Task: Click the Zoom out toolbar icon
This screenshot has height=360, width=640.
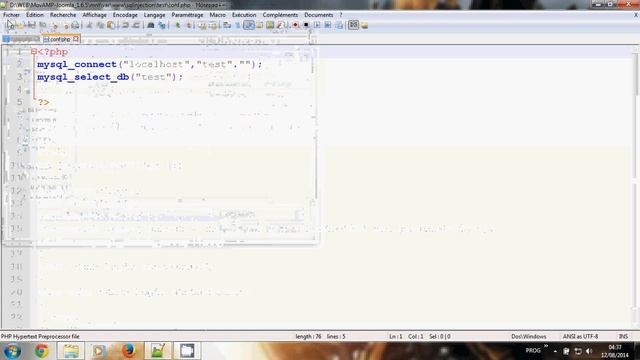Action: pyautogui.click(x=189, y=25)
